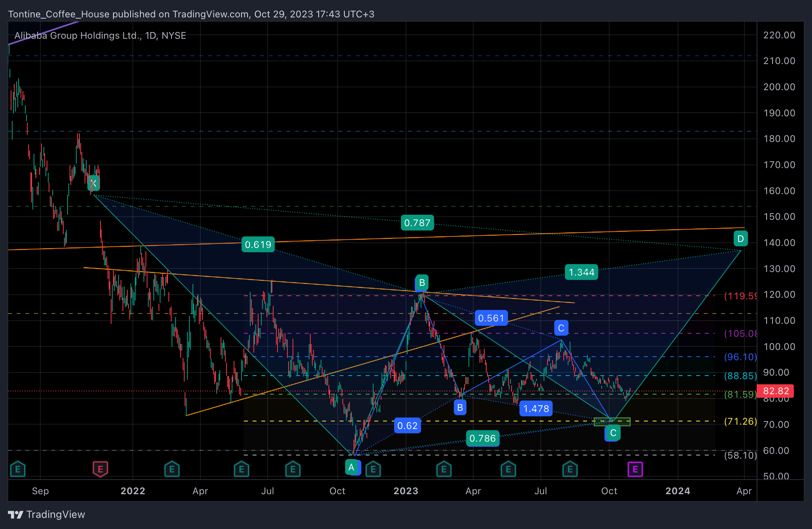Select the blue 0.561 ratio label
The height and width of the screenshot is (529, 812).
click(491, 318)
